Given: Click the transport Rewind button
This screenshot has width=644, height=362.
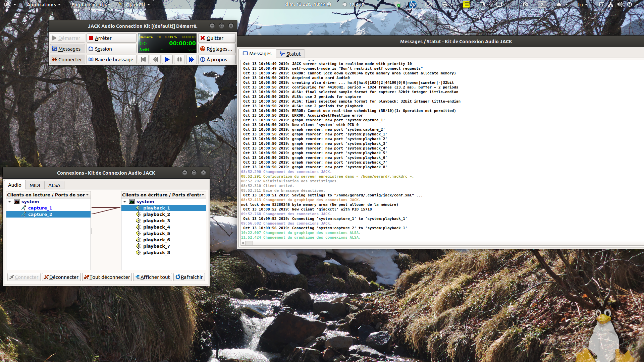Looking at the screenshot, I should pos(155,60).
